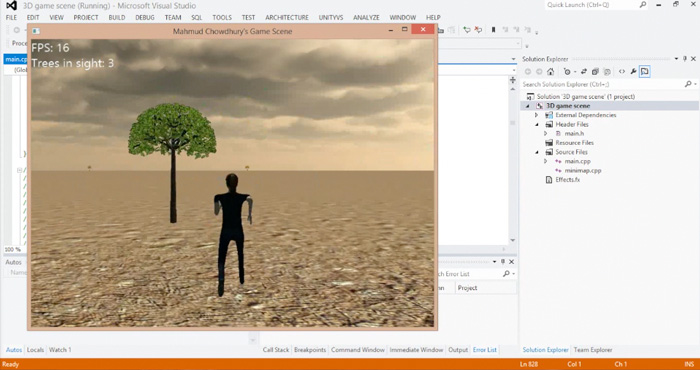Click Collapse All icon in Solution Explorer
The width and height of the screenshot is (700, 370).
(x=595, y=72)
